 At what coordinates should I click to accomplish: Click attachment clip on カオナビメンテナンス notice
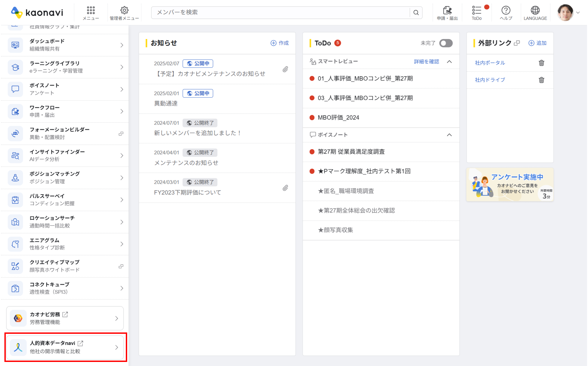tap(285, 69)
